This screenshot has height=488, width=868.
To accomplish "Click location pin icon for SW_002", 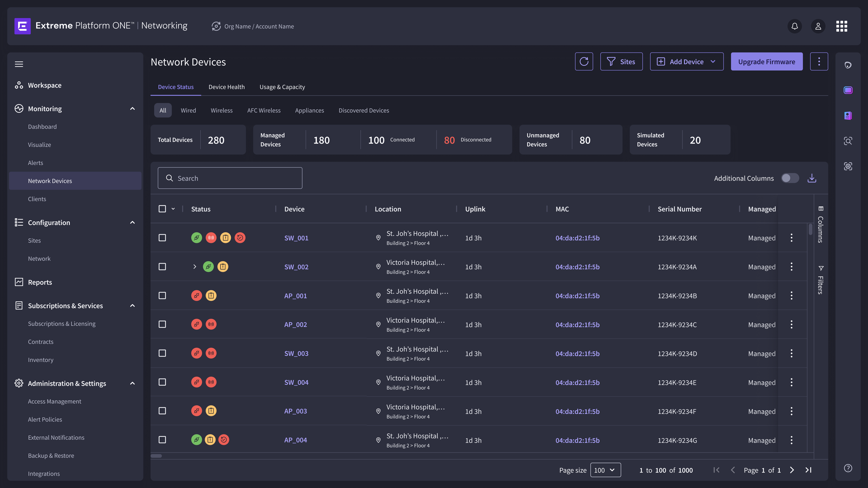I will (378, 267).
